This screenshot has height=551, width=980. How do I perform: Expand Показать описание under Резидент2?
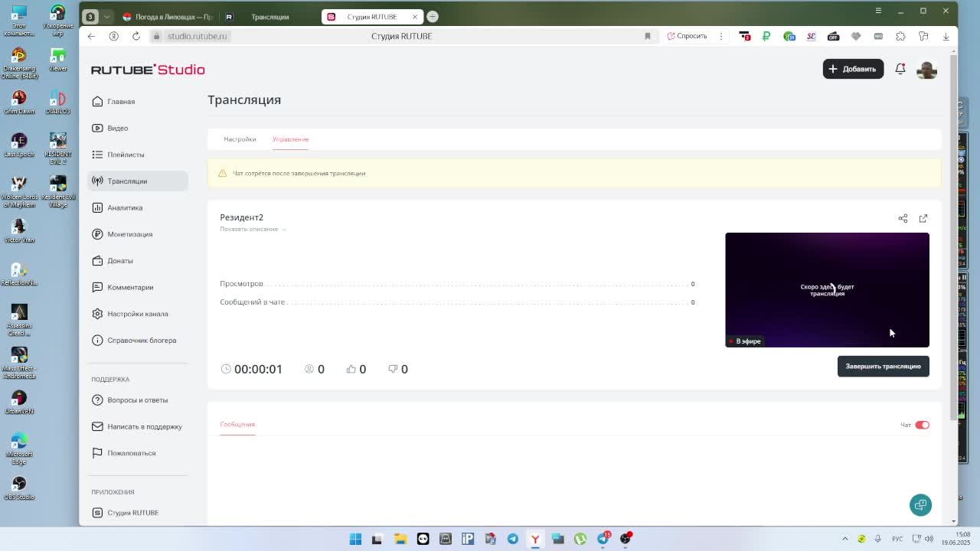(x=253, y=229)
